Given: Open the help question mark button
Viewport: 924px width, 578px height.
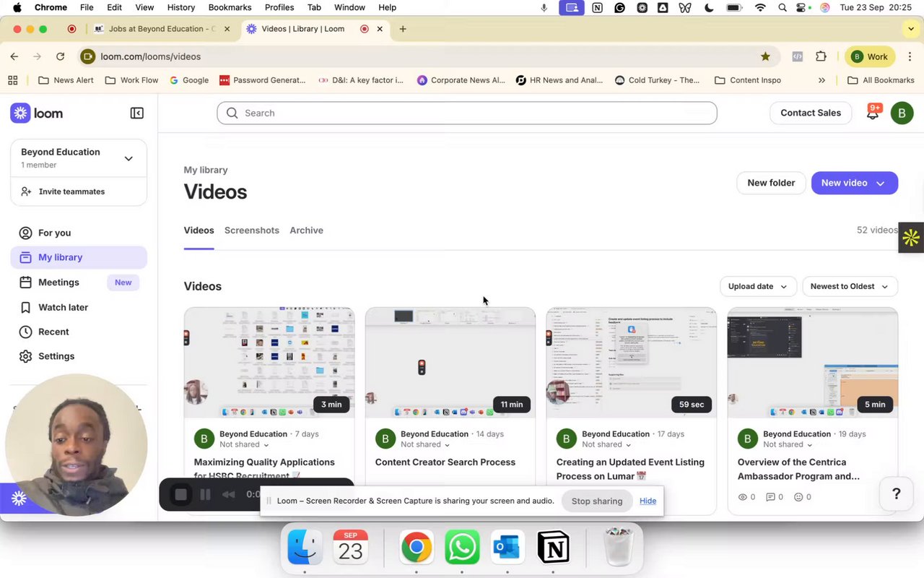Looking at the screenshot, I should click(x=897, y=494).
